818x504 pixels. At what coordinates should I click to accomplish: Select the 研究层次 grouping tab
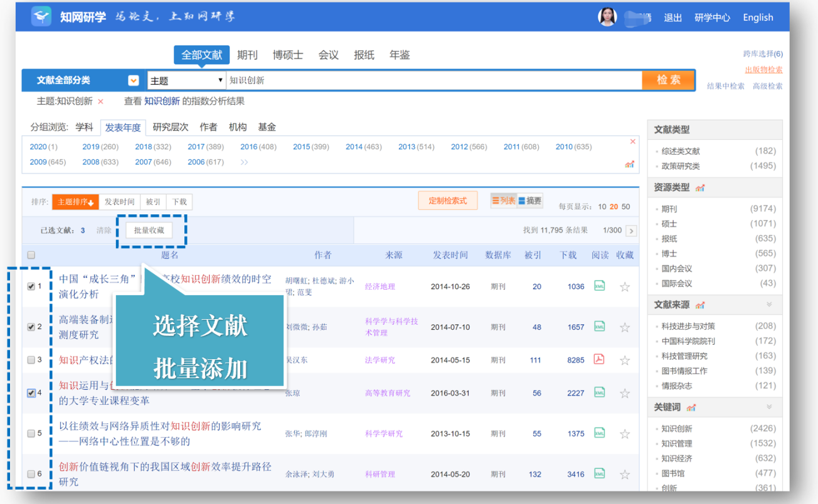coord(171,127)
